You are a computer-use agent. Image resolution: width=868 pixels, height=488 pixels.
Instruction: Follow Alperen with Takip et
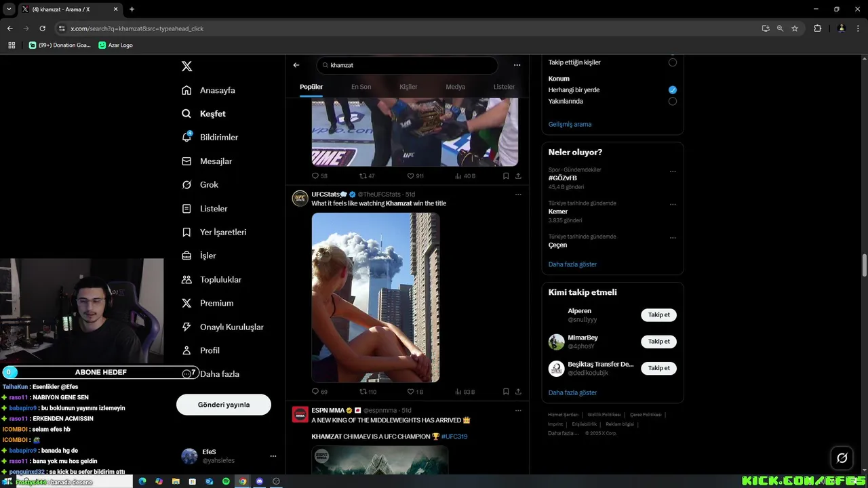pyautogui.click(x=658, y=314)
